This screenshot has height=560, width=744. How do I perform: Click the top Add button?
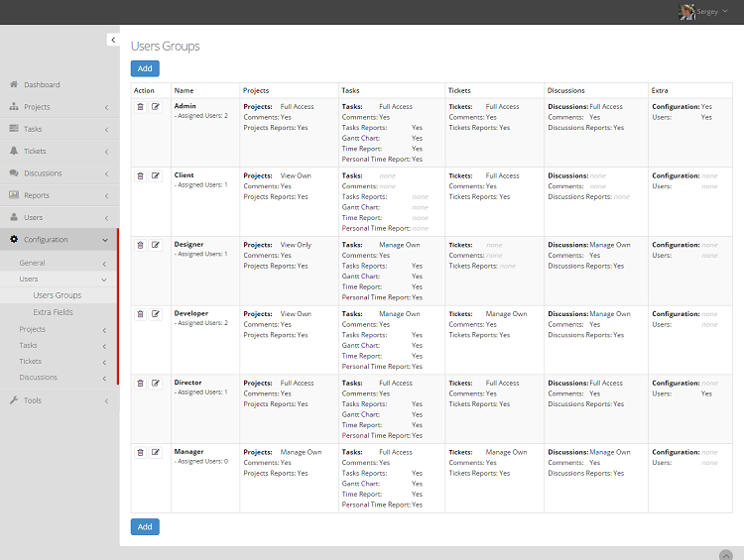pos(145,68)
